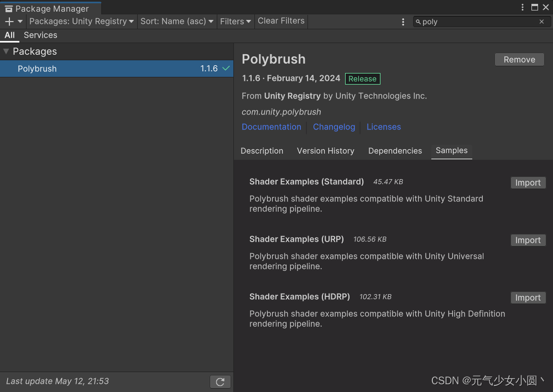Select the Polybrush package row
The height and width of the screenshot is (392, 553).
tap(116, 69)
